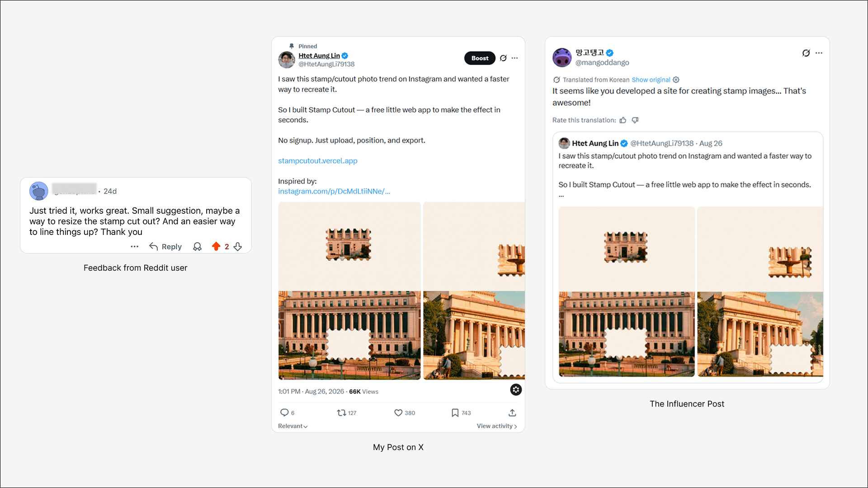Open View activity link
This screenshot has width=868, height=488.
click(497, 426)
